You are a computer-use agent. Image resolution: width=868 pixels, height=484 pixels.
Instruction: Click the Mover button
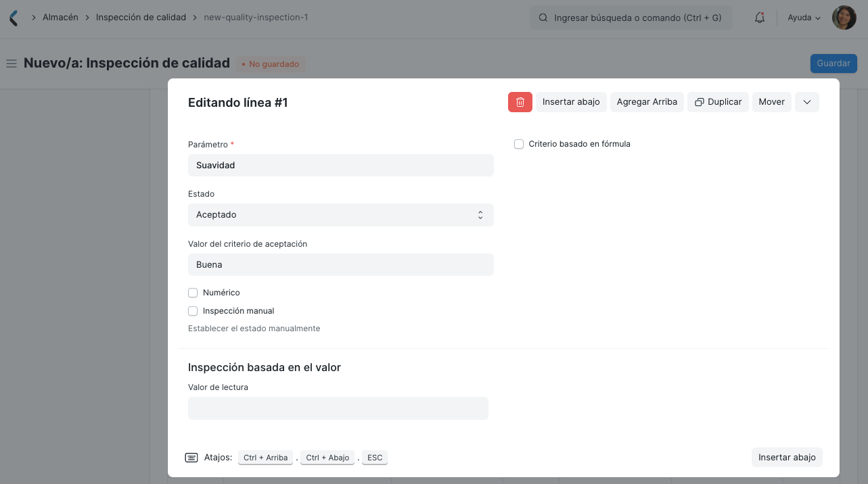771,102
